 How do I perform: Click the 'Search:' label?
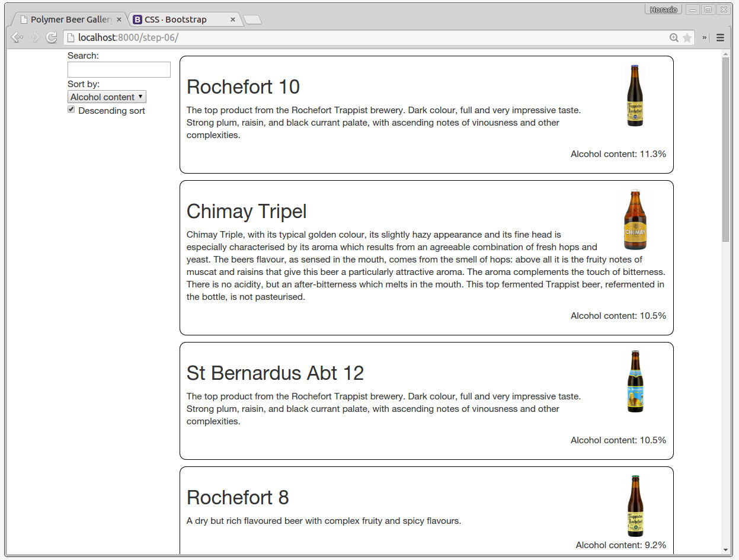[83, 56]
